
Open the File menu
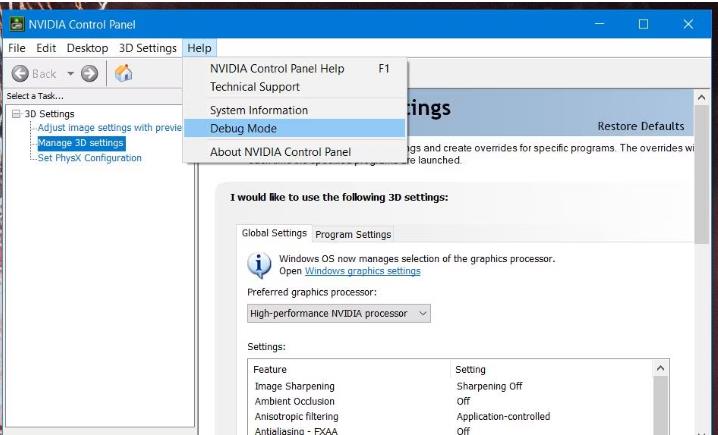pyautogui.click(x=17, y=48)
